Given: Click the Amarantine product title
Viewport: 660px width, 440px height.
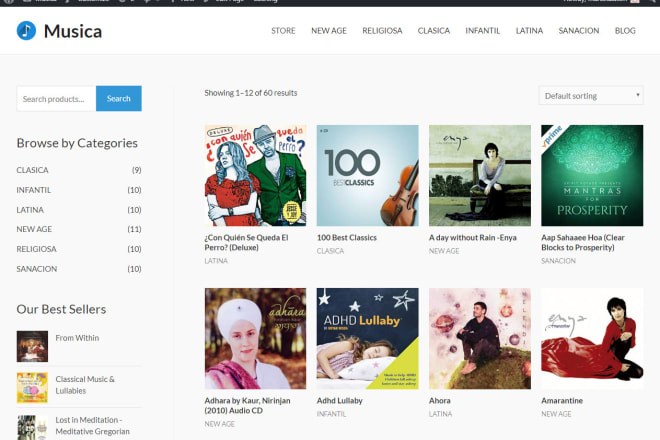Looking at the screenshot, I should click(x=562, y=400).
